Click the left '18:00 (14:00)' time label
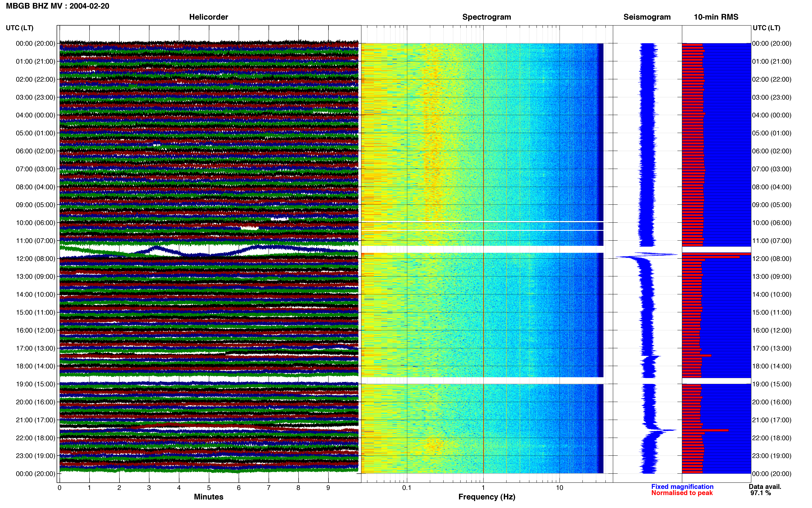This screenshot has height=508, width=812. pos(36,366)
